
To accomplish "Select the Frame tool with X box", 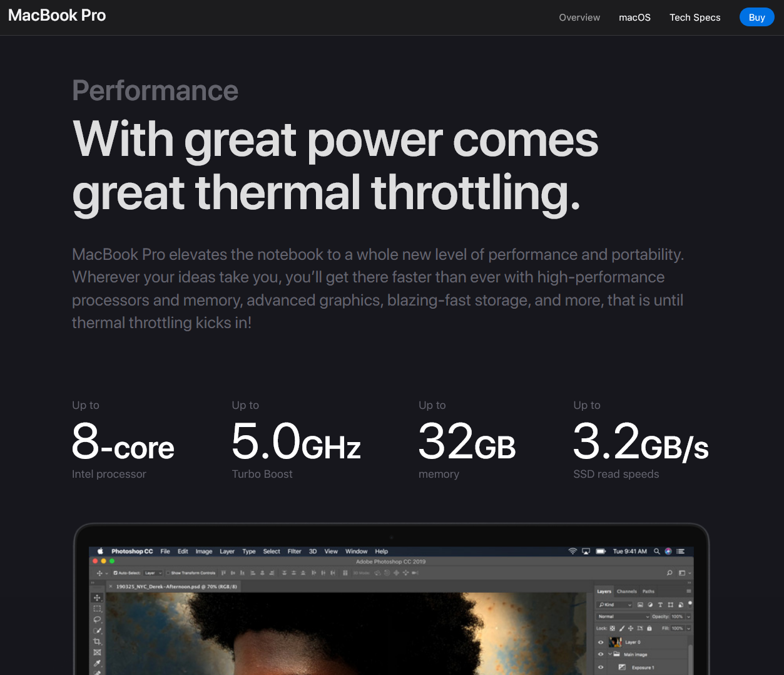I will 97,652.
